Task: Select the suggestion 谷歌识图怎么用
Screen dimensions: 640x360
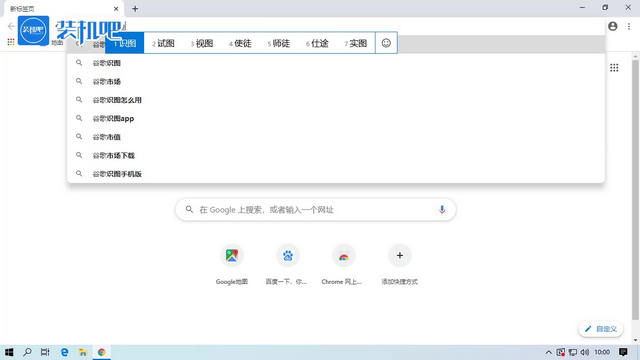Action: (336, 100)
